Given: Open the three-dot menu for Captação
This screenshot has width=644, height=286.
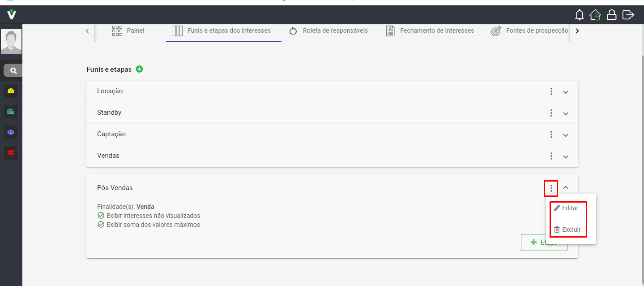Looking at the screenshot, I should coord(551,134).
